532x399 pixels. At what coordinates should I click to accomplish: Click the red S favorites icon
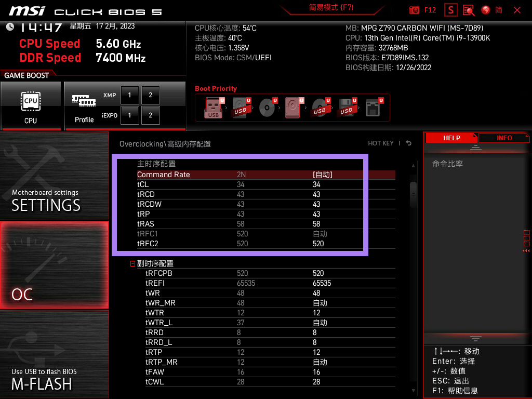(x=450, y=10)
